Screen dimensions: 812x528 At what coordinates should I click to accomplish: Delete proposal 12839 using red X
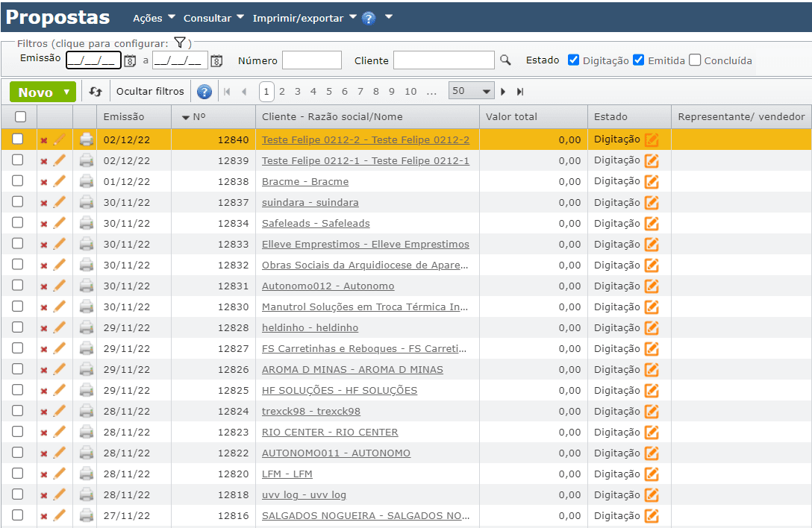point(44,161)
